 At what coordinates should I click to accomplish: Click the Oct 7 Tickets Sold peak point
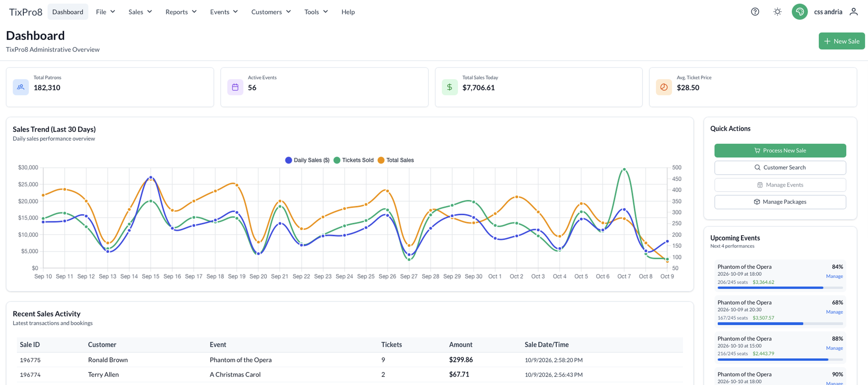click(624, 170)
